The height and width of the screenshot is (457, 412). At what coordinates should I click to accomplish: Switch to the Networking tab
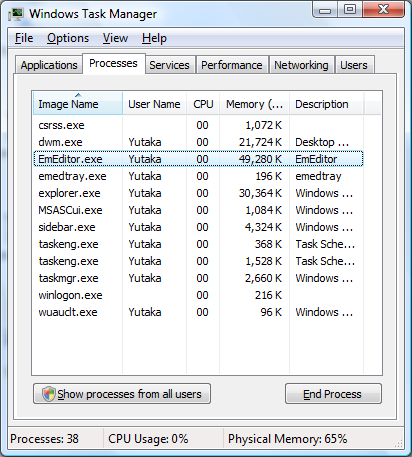(x=301, y=65)
